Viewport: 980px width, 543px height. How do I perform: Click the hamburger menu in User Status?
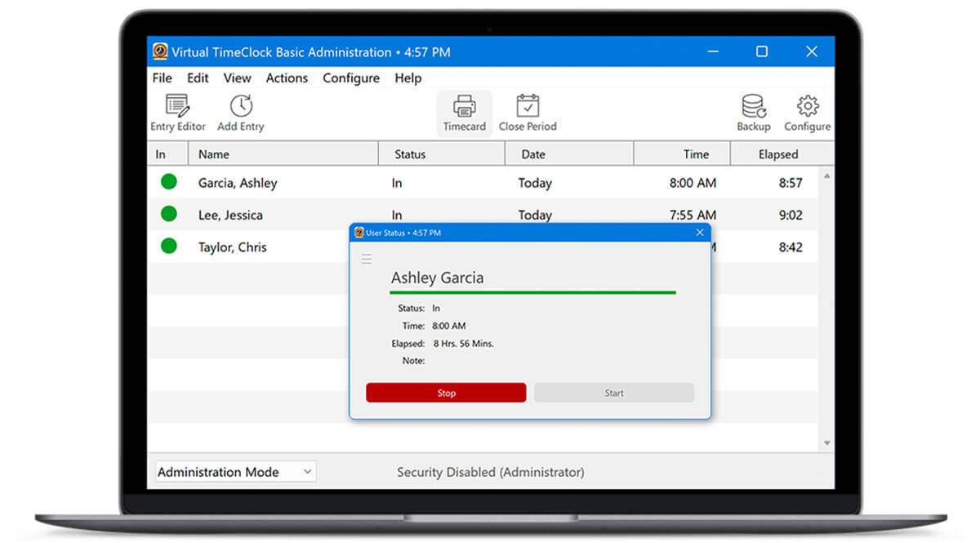(x=367, y=259)
